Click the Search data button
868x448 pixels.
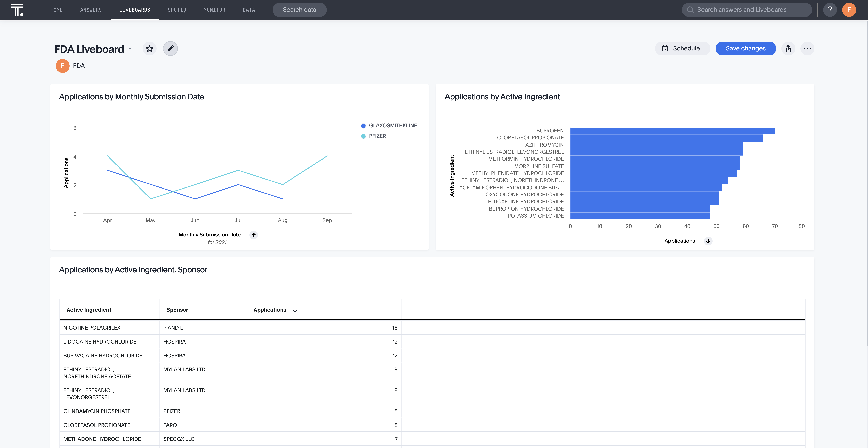click(x=300, y=10)
